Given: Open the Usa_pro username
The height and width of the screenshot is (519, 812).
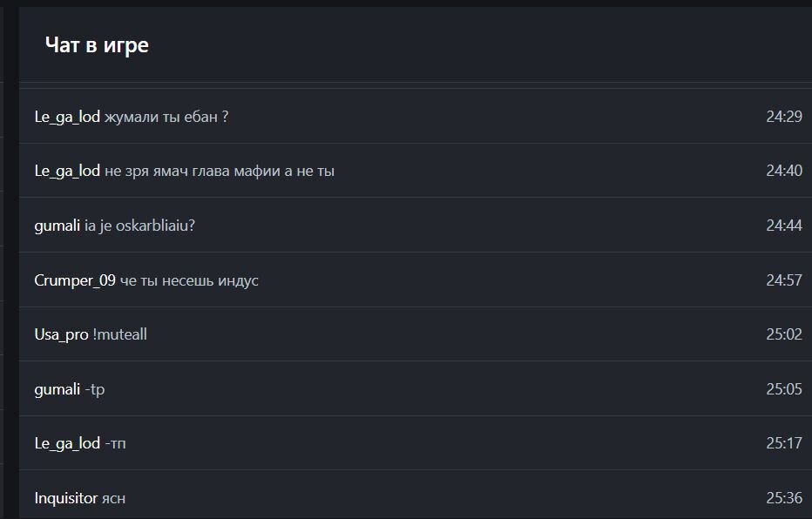Looking at the screenshot, I should coord(61,334).
